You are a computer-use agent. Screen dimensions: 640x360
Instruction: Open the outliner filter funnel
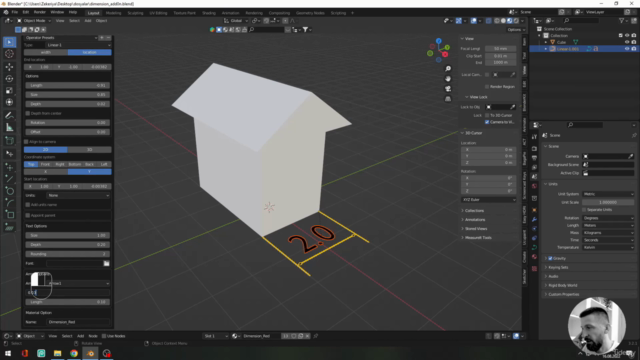[621, 20]
